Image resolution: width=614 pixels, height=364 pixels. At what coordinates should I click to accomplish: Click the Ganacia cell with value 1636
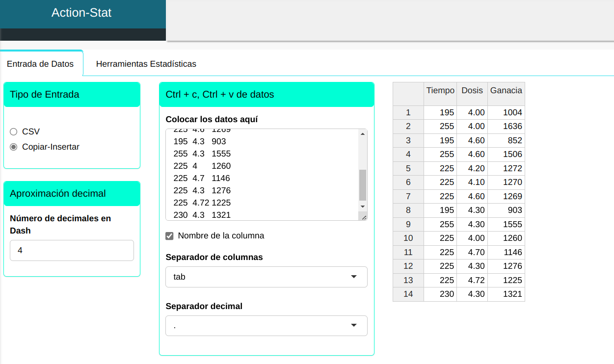coord(506,126)
